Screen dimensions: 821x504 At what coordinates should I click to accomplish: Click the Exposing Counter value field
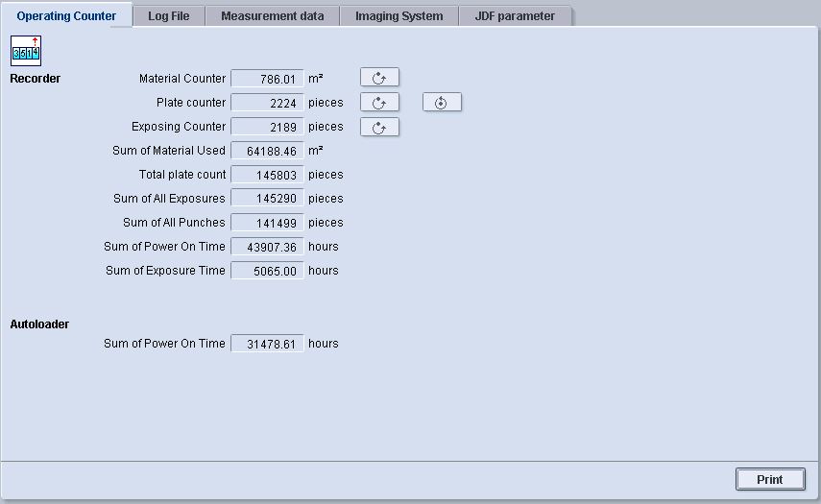click(267, 127)
